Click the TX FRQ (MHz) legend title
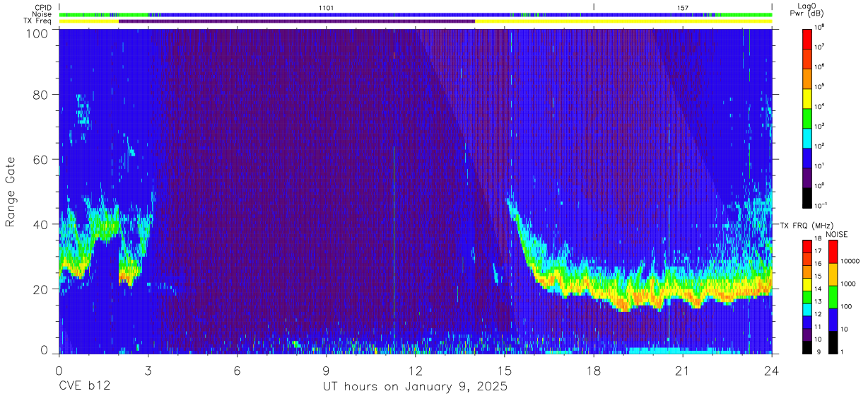The height and width of the screenshot is (401, 868). 806,225
